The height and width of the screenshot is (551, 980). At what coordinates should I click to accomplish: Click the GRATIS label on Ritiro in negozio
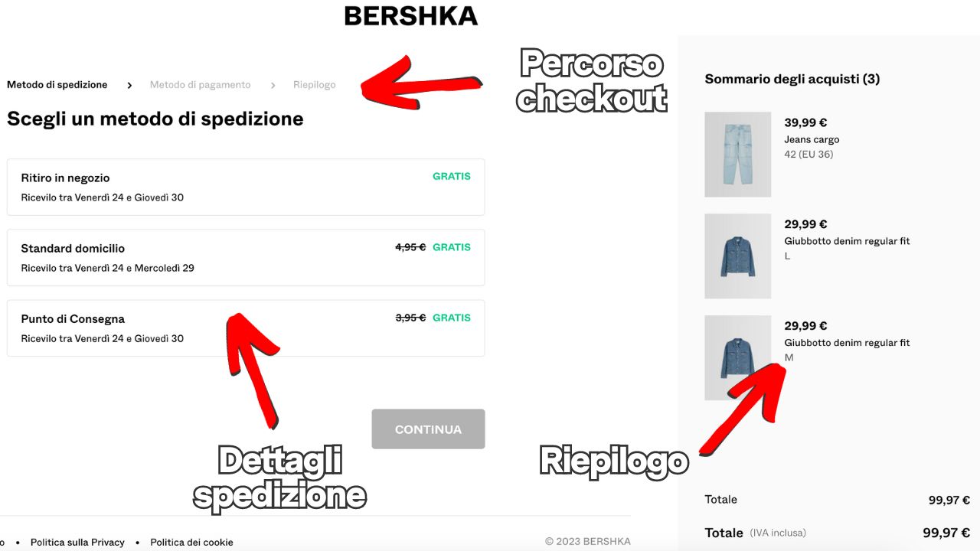pos(451,176)
